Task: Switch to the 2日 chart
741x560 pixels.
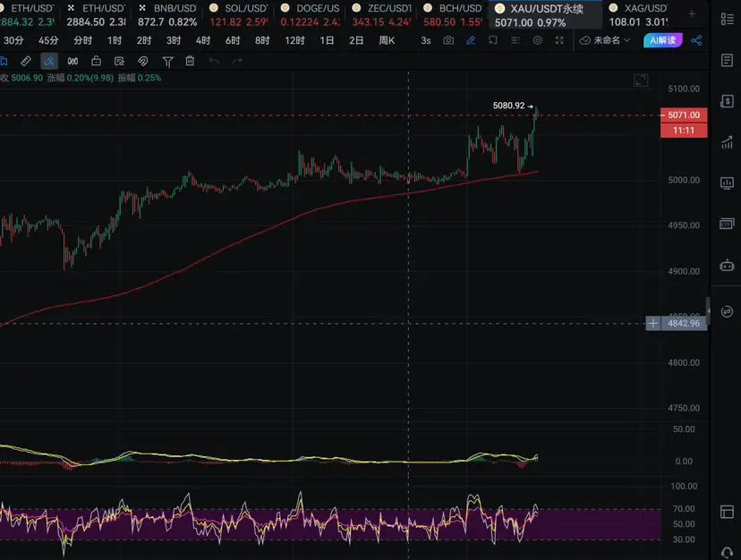Action: (x=356, y=40)
